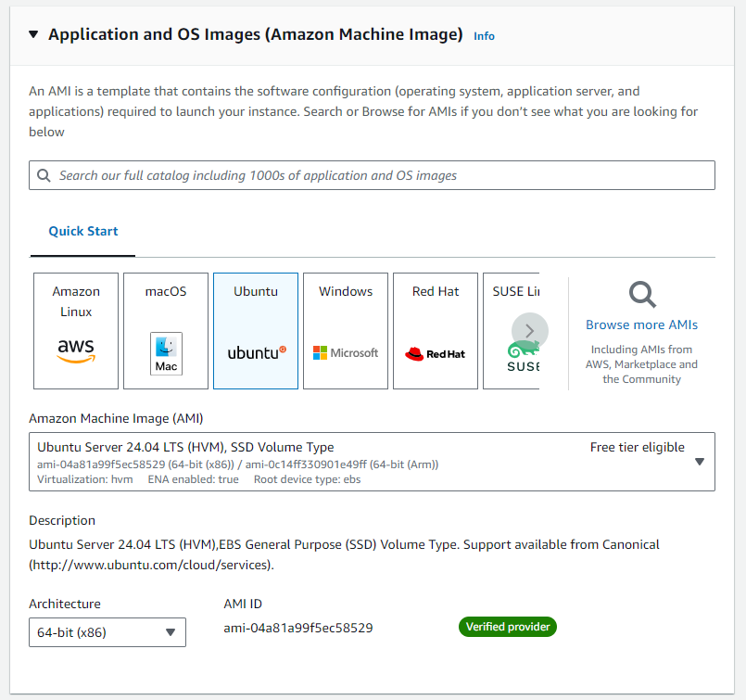Click the 'Root device type: ebs' text
Screen dimensions: 746x700
(307, 479)
